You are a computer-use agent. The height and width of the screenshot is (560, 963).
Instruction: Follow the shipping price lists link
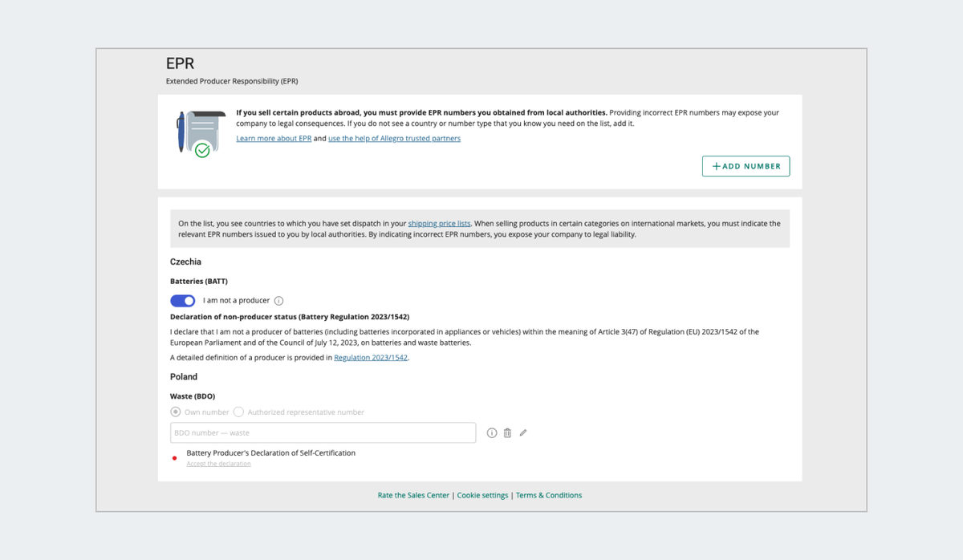click(439, 224)
